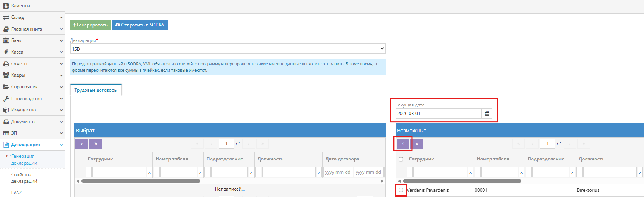
Task: Clear Подразделение filter in Возможные table
Action: coord(572,172)
